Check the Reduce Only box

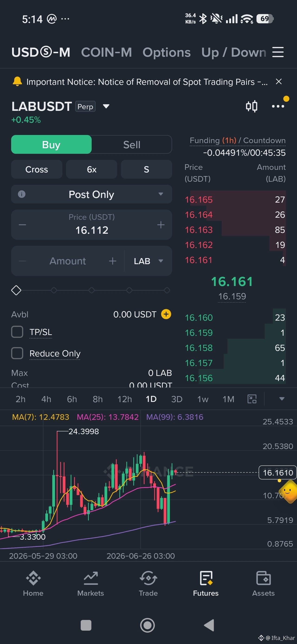click(17, 353)
